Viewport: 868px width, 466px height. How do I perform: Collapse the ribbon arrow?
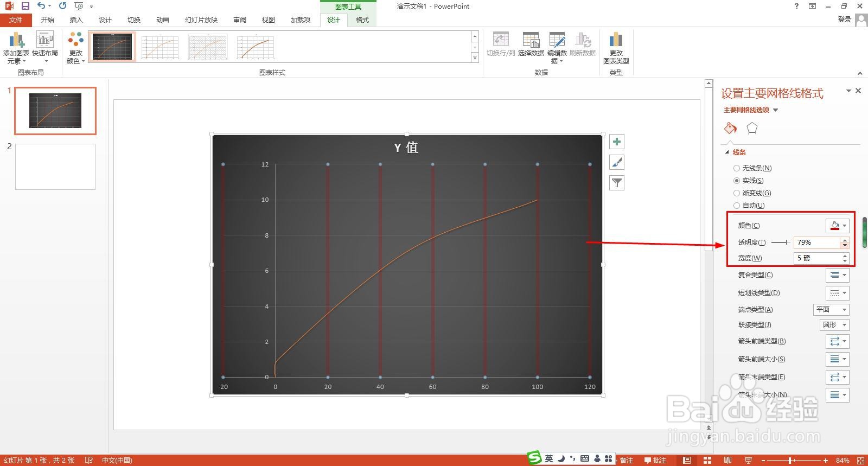click(x=860, y=73)
